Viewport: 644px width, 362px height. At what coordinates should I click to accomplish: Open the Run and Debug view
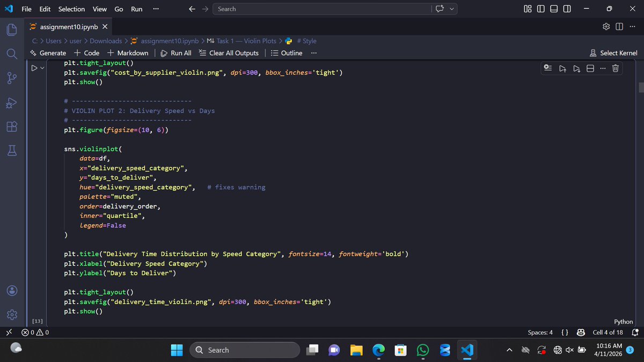click(x=12, y=103)
